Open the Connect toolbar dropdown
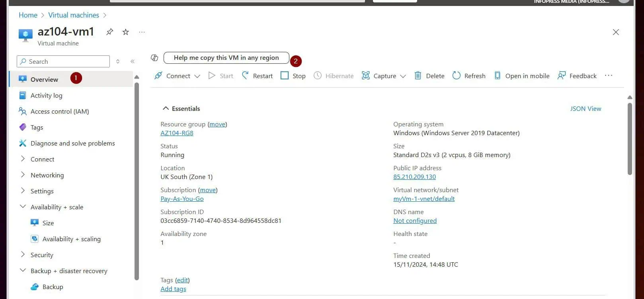 (x=177, y=76)
